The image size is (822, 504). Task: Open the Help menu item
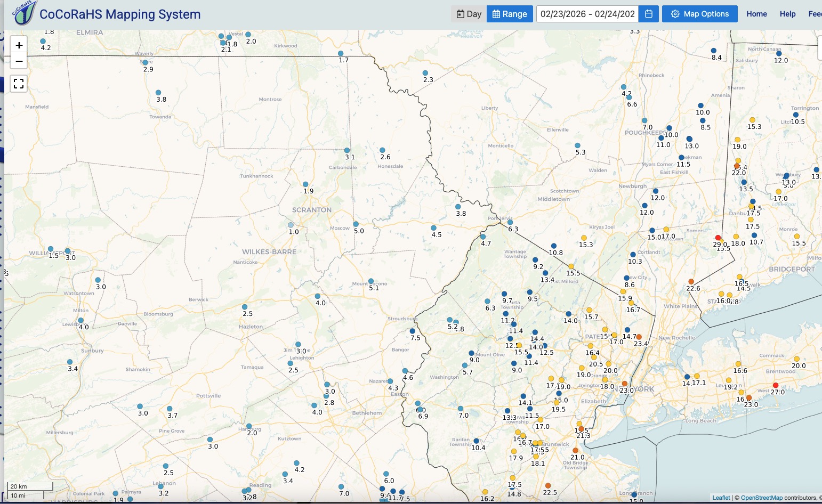coord(787,14)
